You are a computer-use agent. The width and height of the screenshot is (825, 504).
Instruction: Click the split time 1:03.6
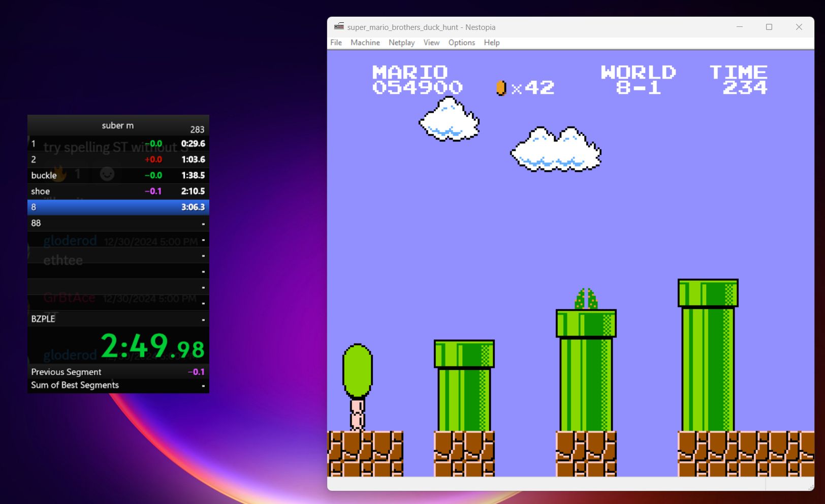pyautogui.click(x=193, y=159)
